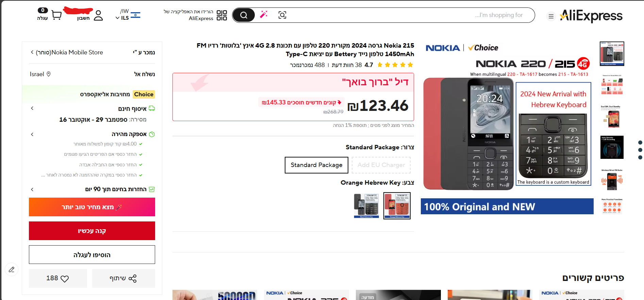
Task: Open the account profile icon
Action: tap(98, 15)
